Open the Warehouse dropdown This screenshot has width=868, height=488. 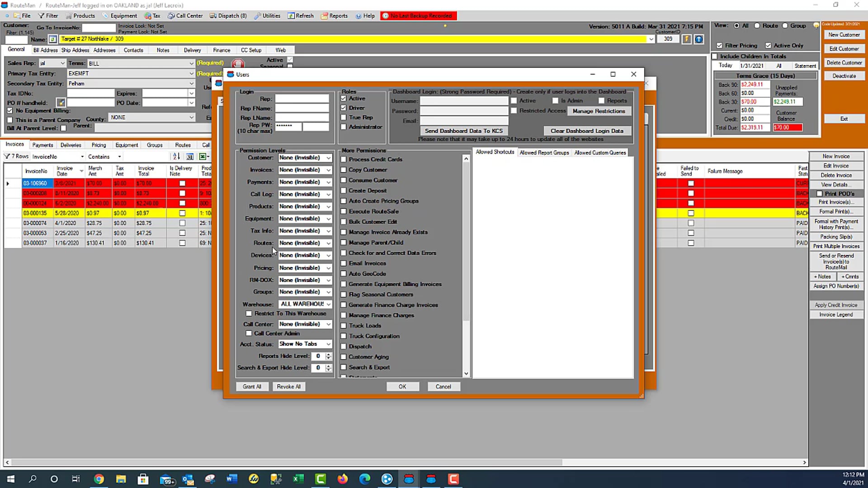(329, 304)
